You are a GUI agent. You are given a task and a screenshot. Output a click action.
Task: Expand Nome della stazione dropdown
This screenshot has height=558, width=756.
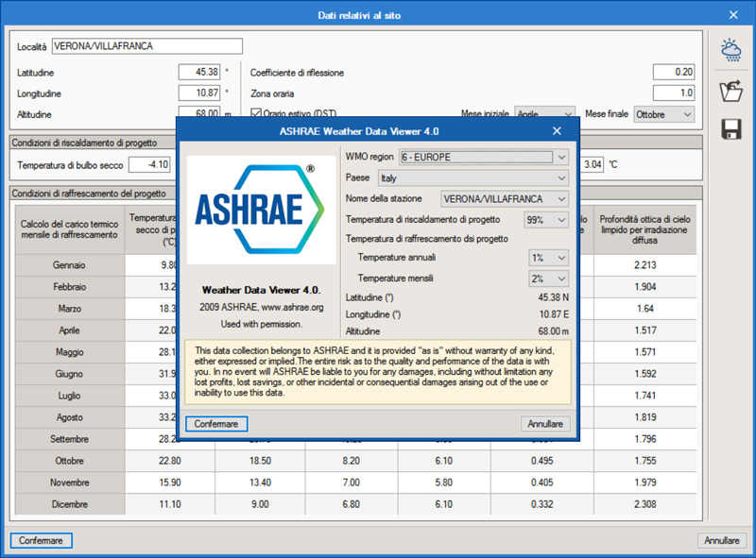pyautogui.click(x=505, y=198)
